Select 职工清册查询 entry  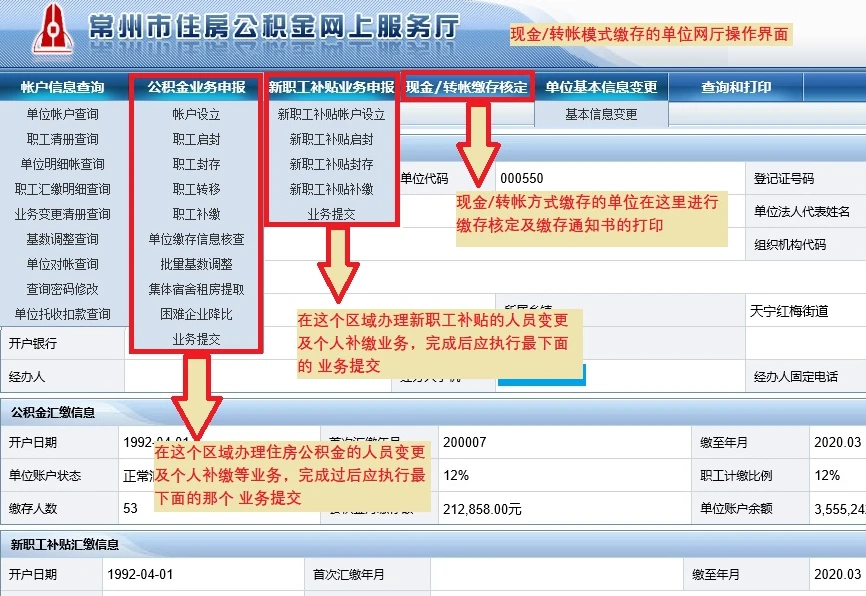click(62, 139)
